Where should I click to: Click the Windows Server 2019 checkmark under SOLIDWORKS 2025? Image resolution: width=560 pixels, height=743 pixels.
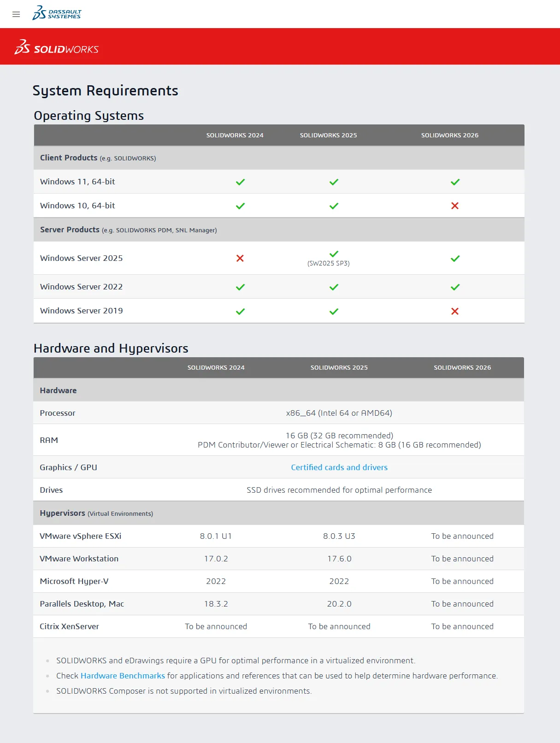[x=334, y=312]
